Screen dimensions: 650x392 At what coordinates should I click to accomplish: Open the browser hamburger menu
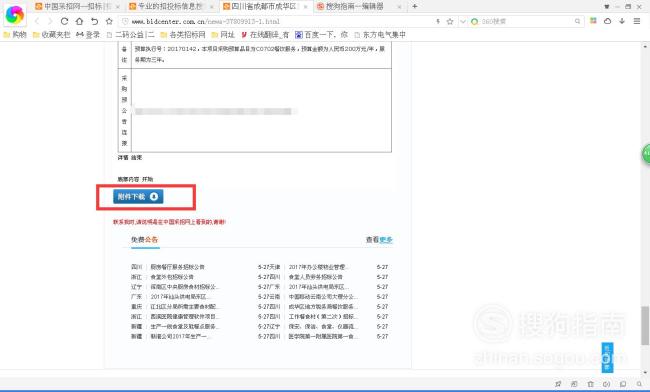pyautogui.click(x=637, y=21)
